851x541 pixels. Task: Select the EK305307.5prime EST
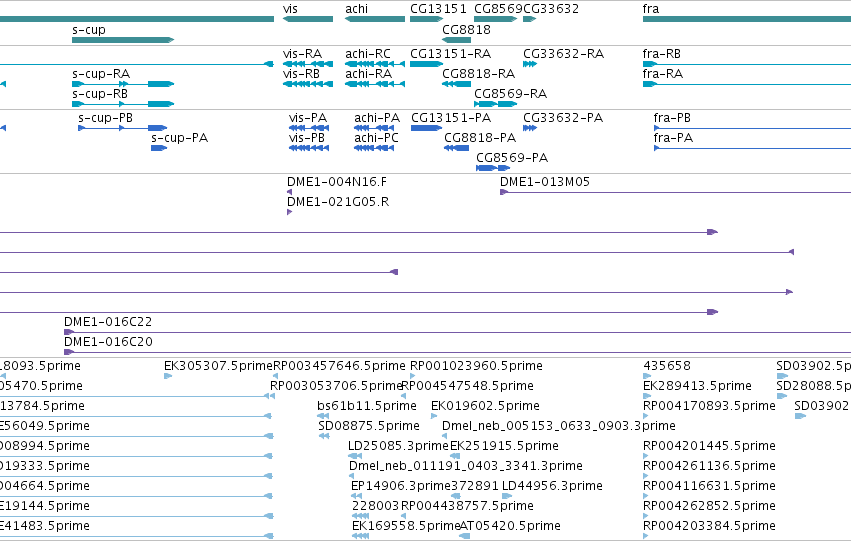168,376
